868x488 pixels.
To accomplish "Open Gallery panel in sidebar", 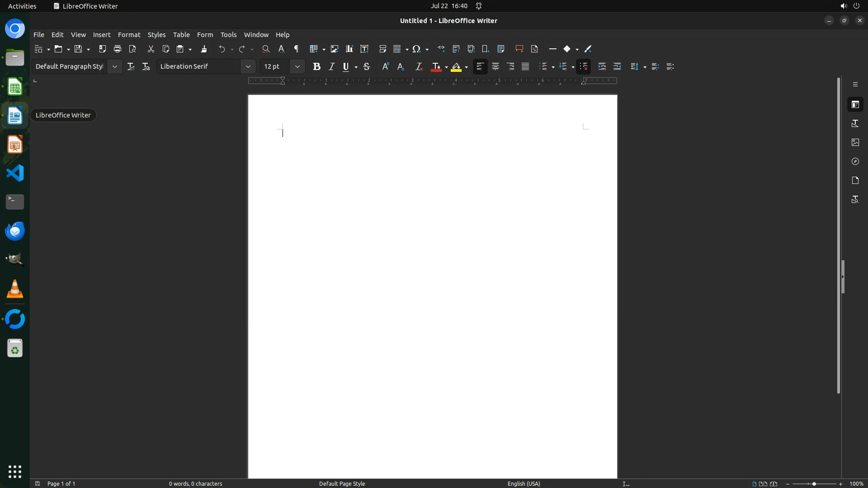I will pos(855,142).
